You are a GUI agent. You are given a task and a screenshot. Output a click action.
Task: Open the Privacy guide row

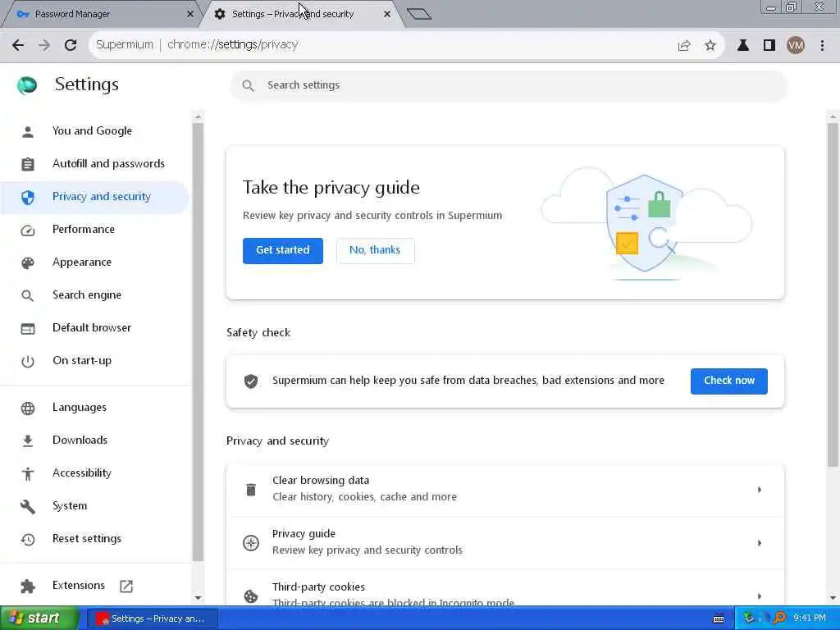(505, 543)
